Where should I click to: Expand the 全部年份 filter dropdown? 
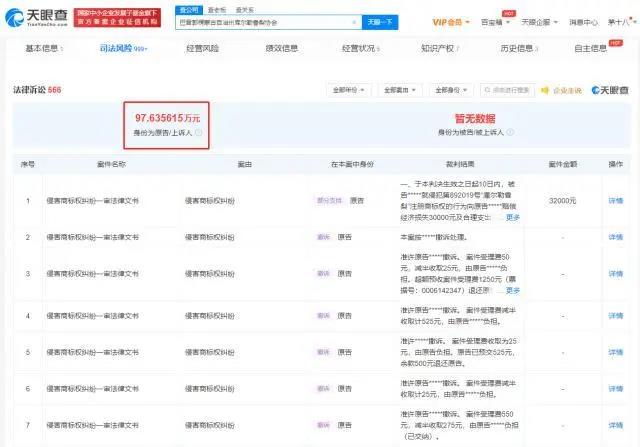pyautogui.click(x=346, y=90)
